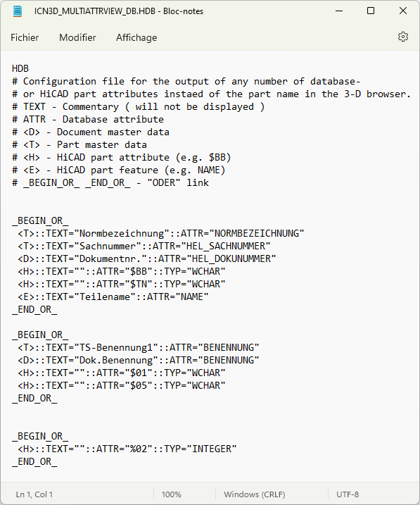
Task: Place cursor in the HEL_DOKUNUMMER line
Action: 146,258
